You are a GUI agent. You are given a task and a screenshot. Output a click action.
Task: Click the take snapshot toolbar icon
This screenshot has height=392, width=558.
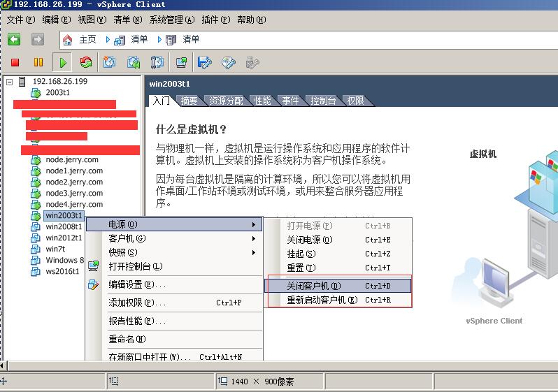[x=109, y=63]
